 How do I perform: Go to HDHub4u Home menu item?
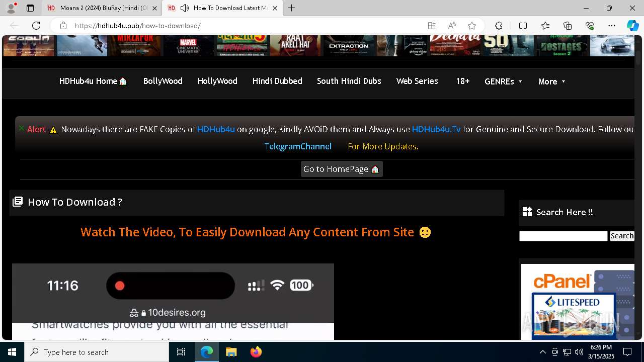pos(93,81)
